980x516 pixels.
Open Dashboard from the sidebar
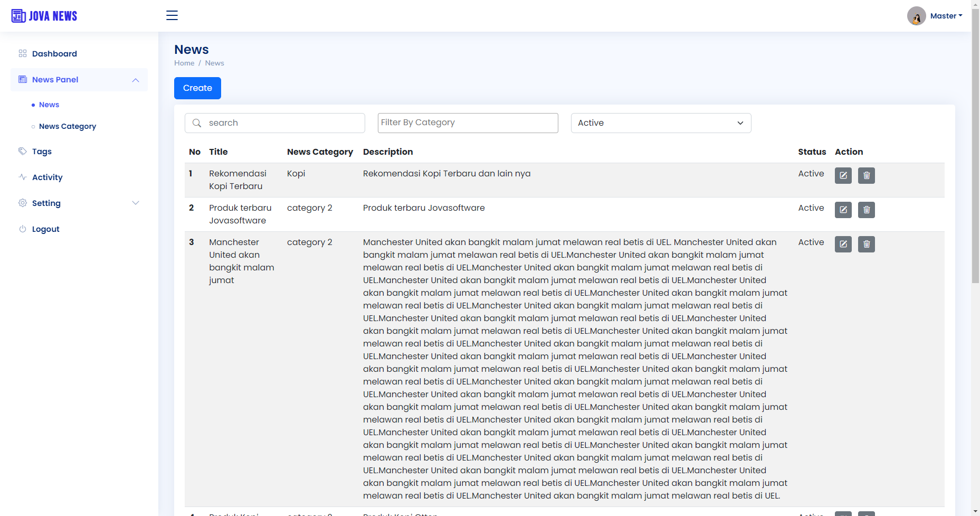tap(54, 54)
